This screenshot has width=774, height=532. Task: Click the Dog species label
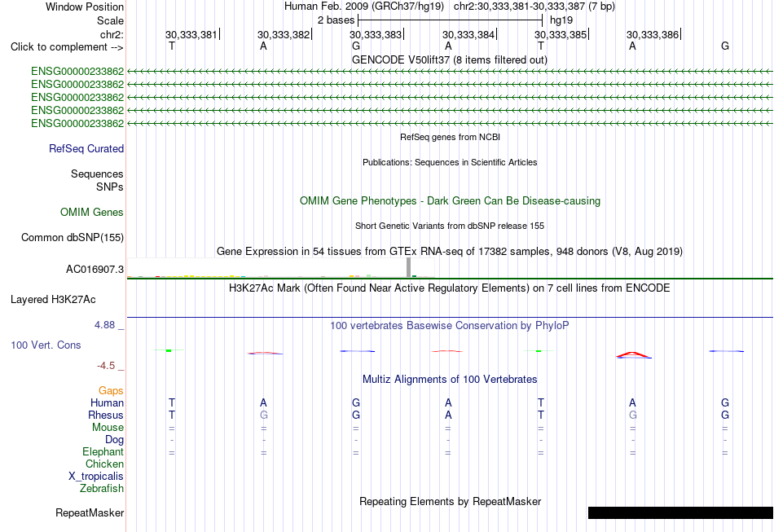pyautogui.click(x=114, y=439)
